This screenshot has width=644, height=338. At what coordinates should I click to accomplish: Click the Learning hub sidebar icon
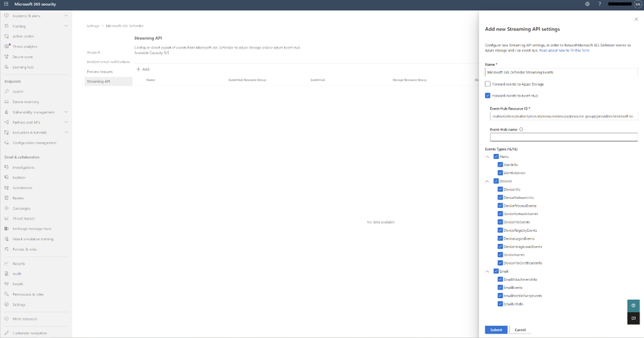6,67
